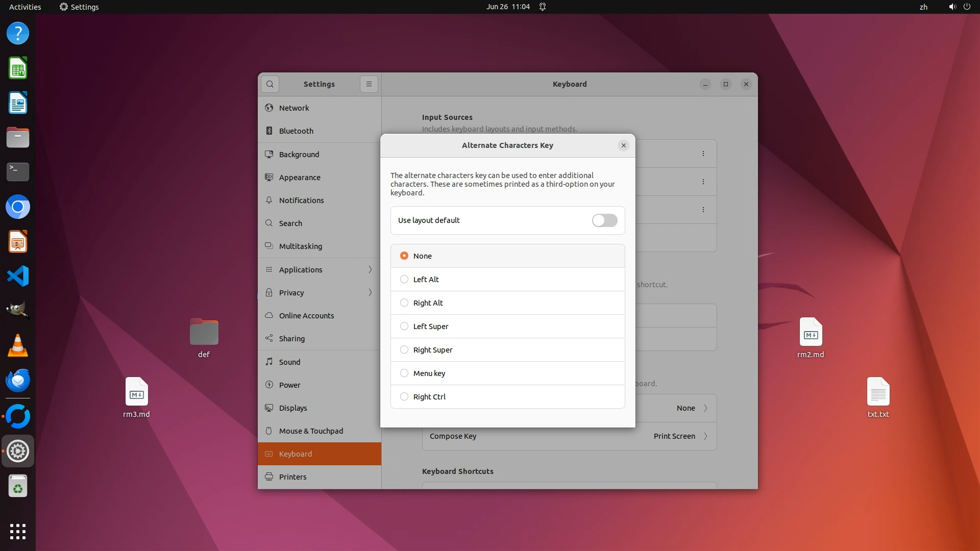
Task: Open the Terminal from the dock
Action: 18,172
